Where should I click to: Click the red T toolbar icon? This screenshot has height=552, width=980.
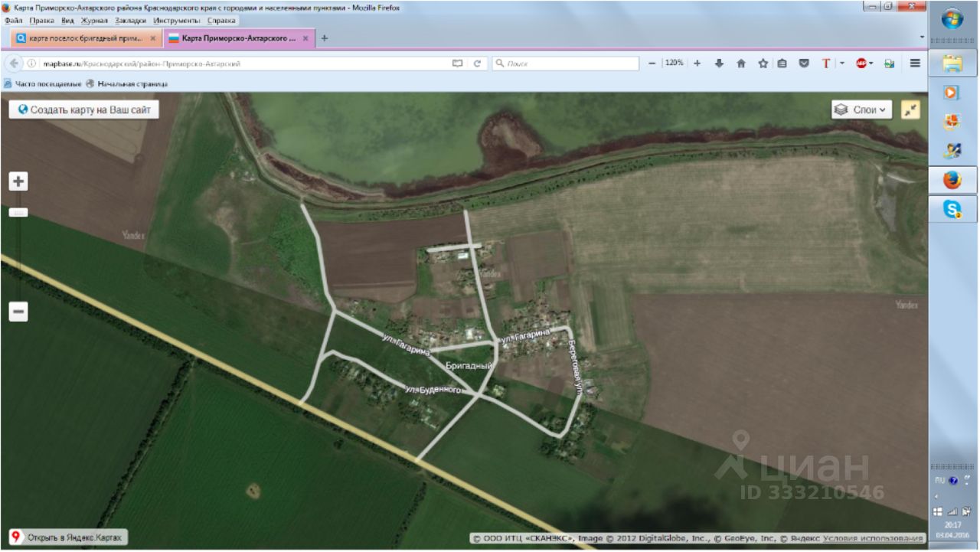click(826, 64)
